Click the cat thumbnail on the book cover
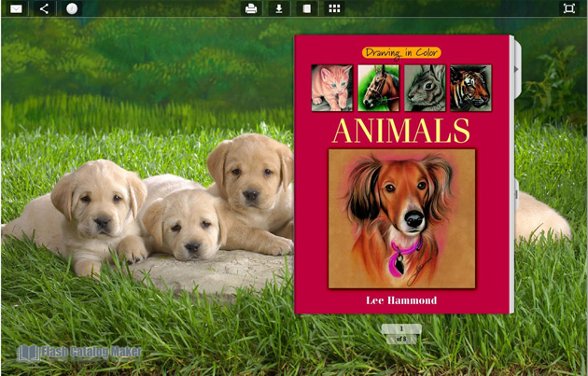The width and height of the screenshot is (588, 376). [x=331, y=88]
